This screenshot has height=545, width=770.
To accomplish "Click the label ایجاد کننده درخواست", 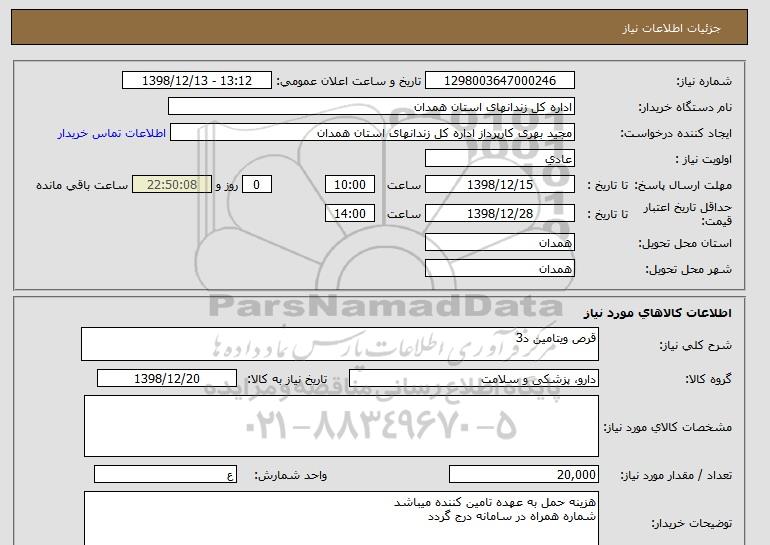I will (676, 133).
